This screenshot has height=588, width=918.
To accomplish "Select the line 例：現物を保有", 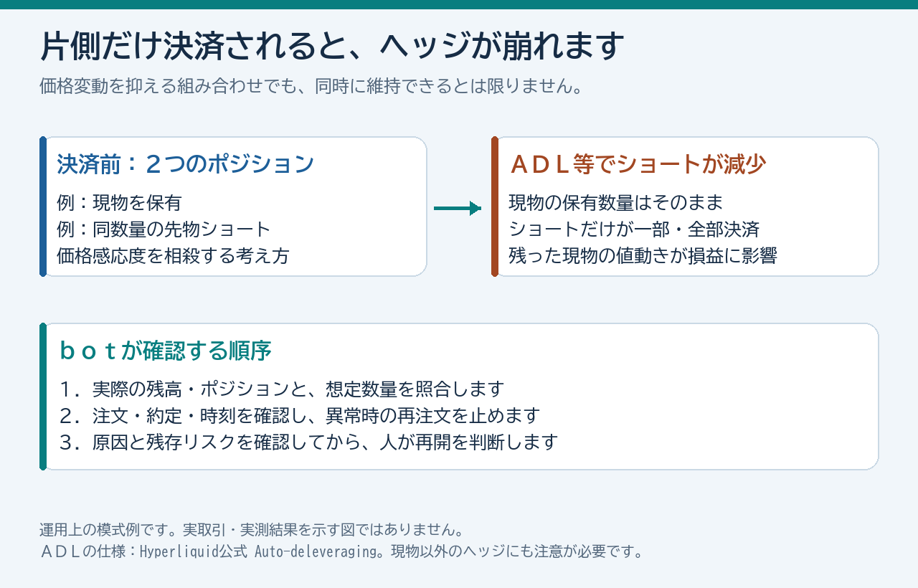I will tap(119, 203).
